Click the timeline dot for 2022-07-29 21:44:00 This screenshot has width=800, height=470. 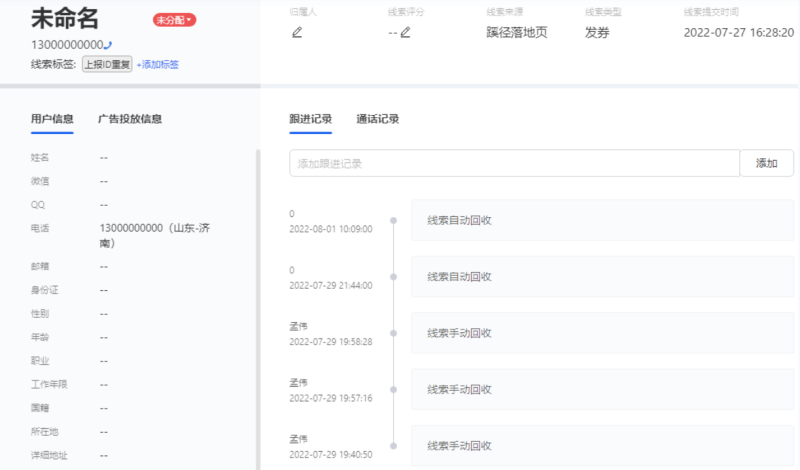[x=393, y=277]
